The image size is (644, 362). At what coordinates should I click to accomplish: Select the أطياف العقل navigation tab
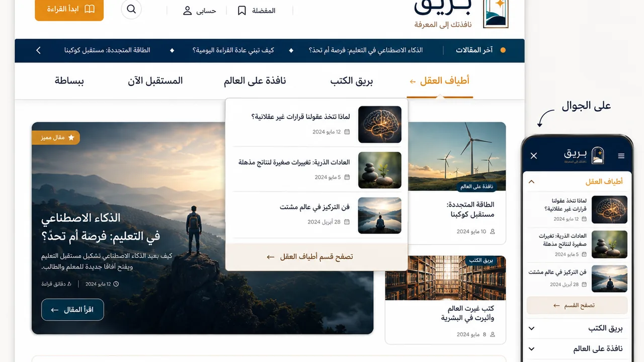(x=440, y=81)
